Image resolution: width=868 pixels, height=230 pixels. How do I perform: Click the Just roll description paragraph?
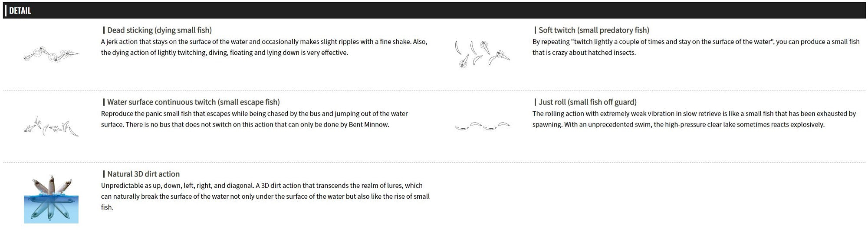pyautogui.click(x=694, y=119)
